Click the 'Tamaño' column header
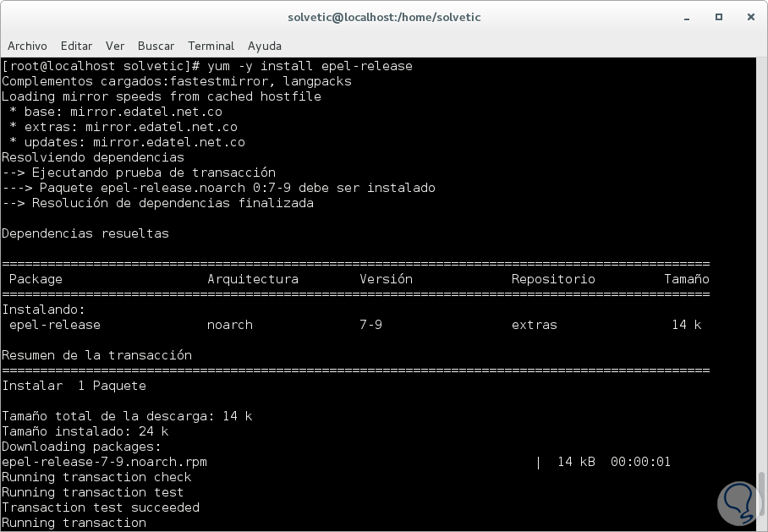The height and width of the screenshot is (532, 768). 687,279
